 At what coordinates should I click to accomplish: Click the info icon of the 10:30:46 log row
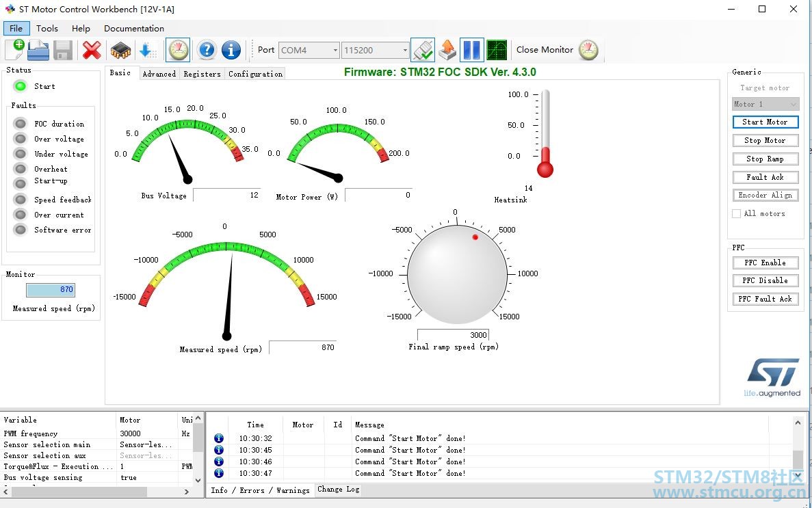[219, 462]
